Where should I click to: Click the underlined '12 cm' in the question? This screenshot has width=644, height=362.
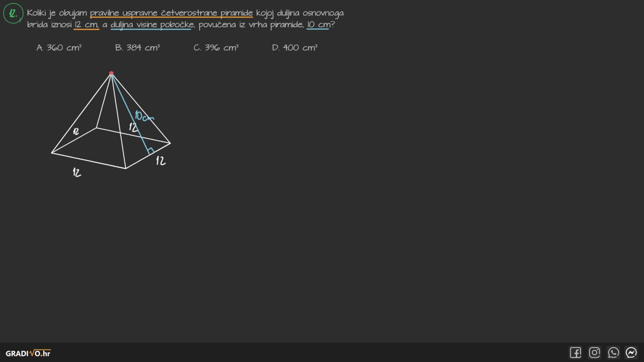[x=86, y=25]
